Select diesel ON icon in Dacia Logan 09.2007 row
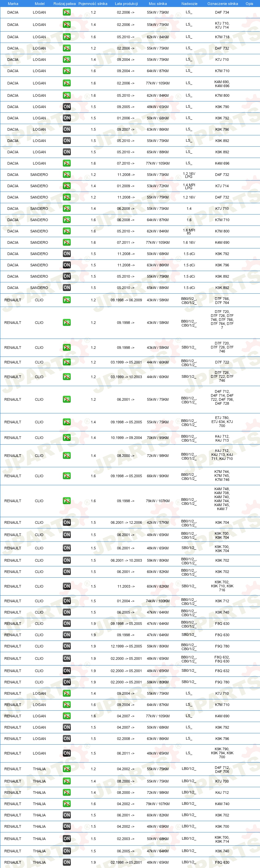 [67, 129]
